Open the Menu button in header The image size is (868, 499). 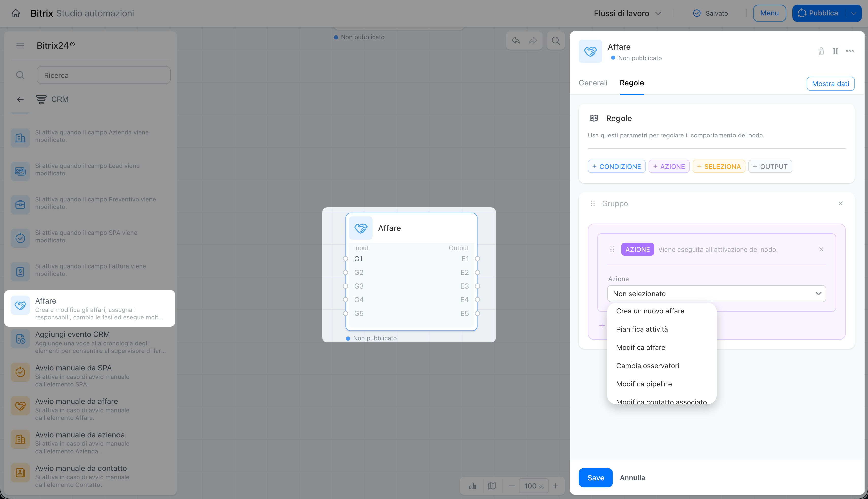click(769, 13)
